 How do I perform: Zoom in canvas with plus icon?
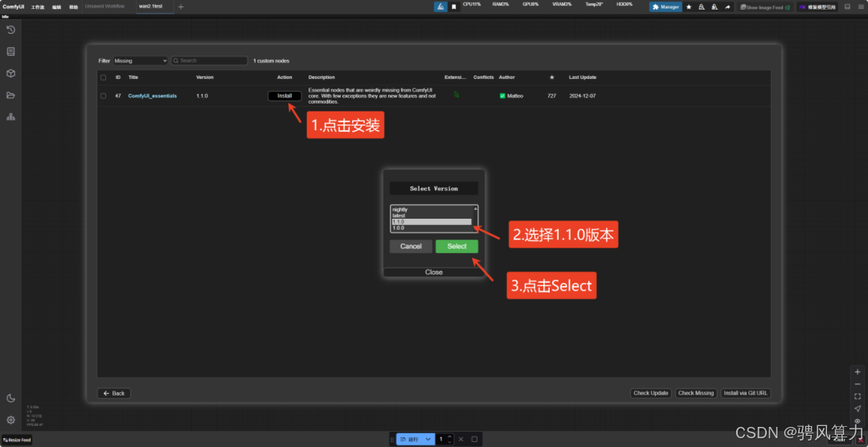tap(858, 371)
